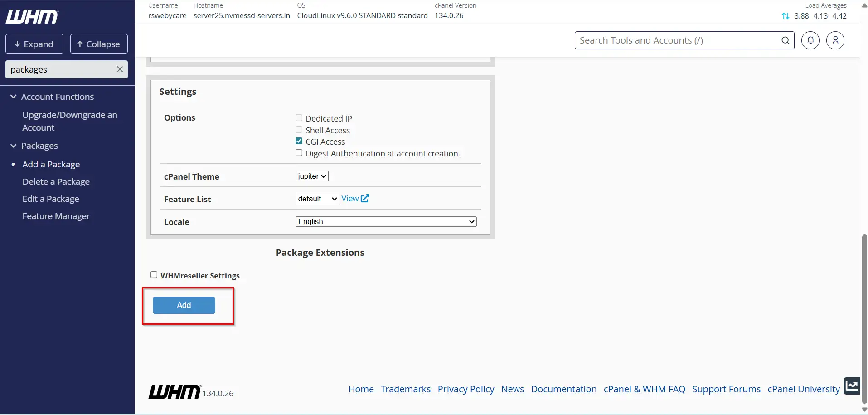This screenshot has height=415, width=868.
Task: Click the View feature list link
Action: click(350, 199)
